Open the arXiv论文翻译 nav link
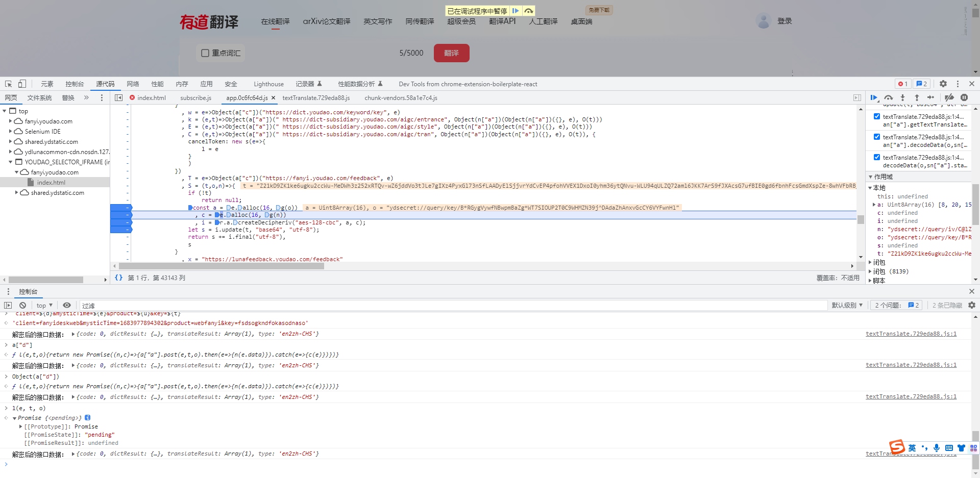 pos(327,21)
